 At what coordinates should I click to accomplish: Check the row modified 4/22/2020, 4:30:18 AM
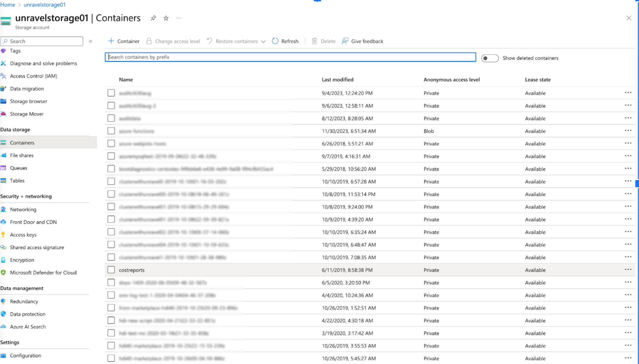(111, 321)
